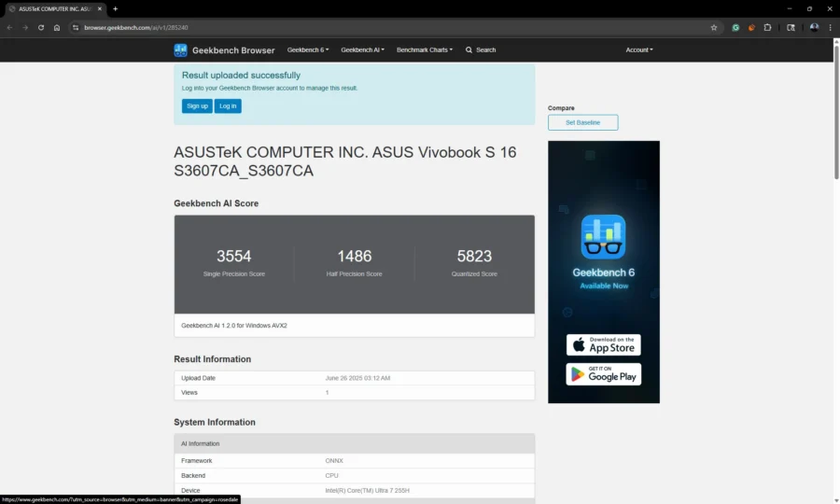The height and width of the screenshot is (504, 840).
Task: Open the browser profile avatar
Action: pos(814,27)
